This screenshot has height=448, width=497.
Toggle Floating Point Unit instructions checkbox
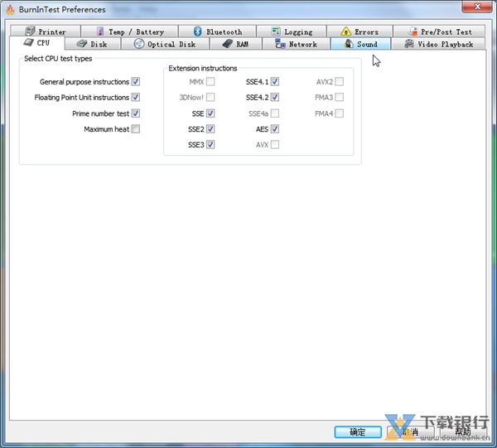(136, 97)
